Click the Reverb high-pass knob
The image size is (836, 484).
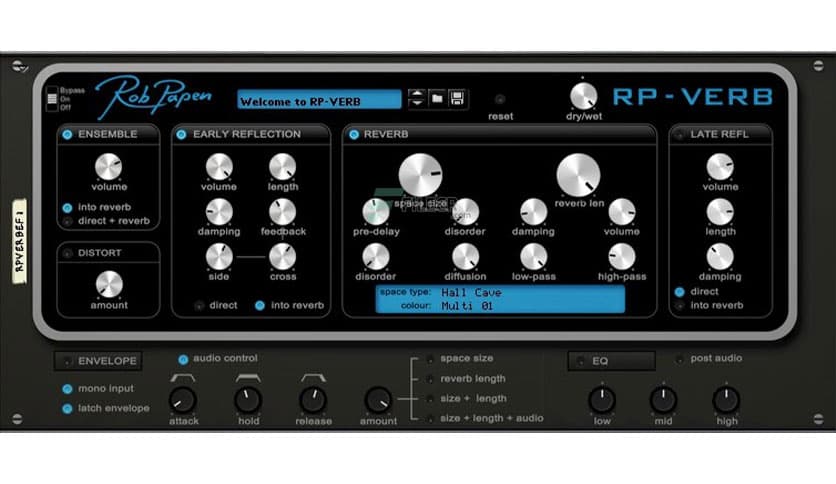[622, 256]
